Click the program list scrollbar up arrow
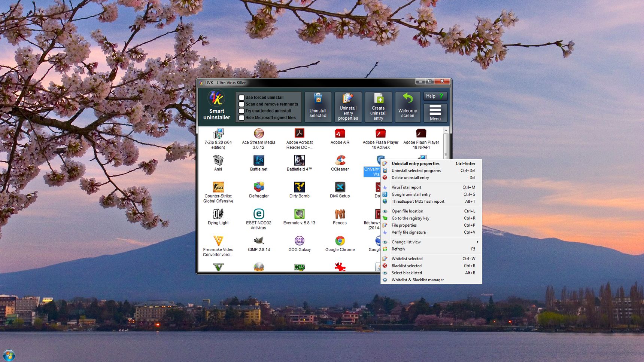The width and height of the screenshot is (644, 362). [446, 131]
